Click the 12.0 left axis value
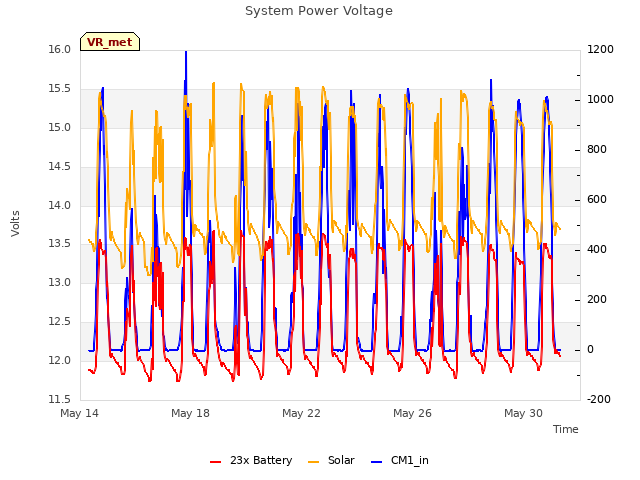 (x=60, y=360)
